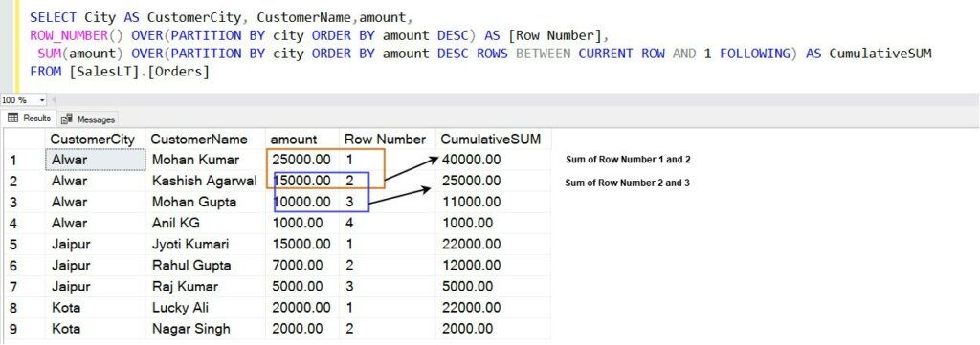Select the Jyoti Kumari cell
Viewport: 980px width, 345px height.
[x=205, y=245]
